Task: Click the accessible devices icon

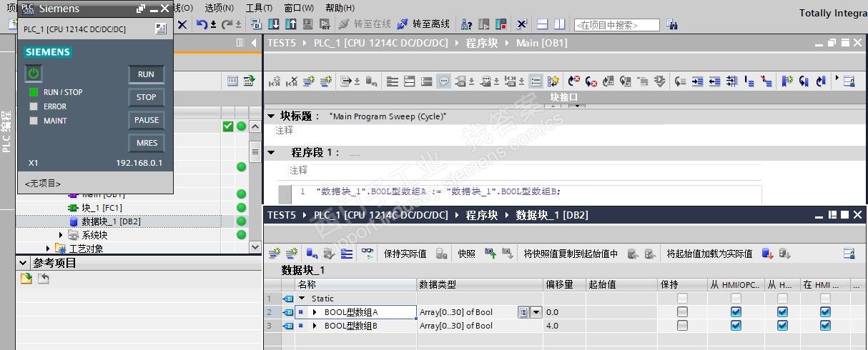Action: coord(467,24)
